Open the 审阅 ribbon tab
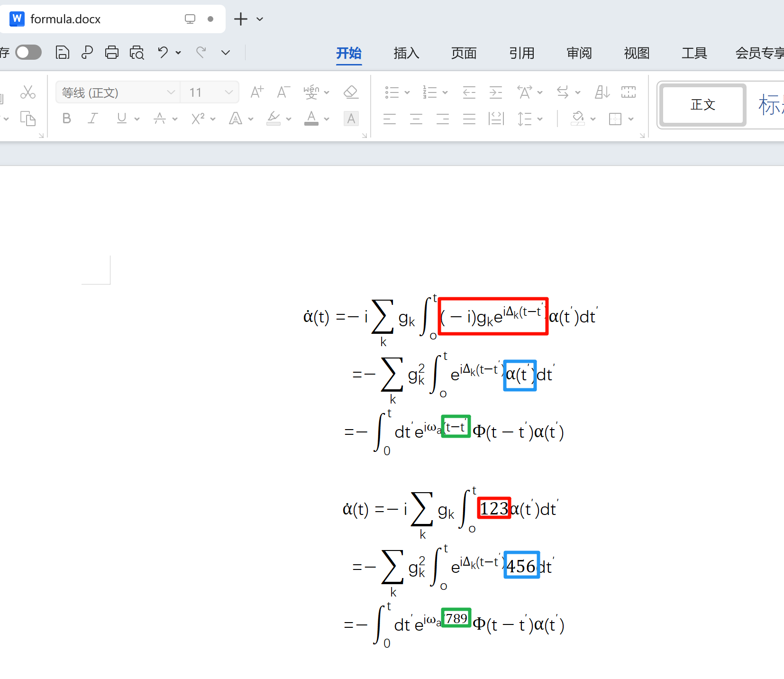The image size is (784, 679). [578, 53]
